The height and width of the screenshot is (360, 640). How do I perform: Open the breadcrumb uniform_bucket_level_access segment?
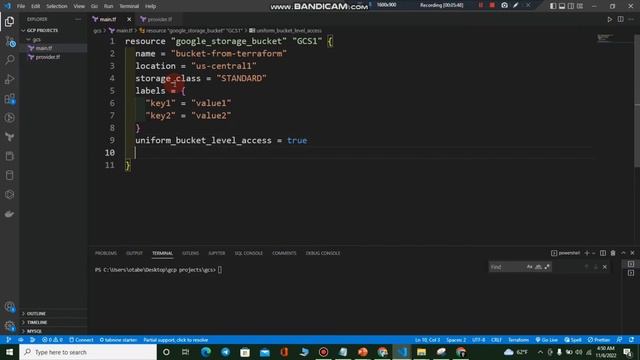point(285,31)
